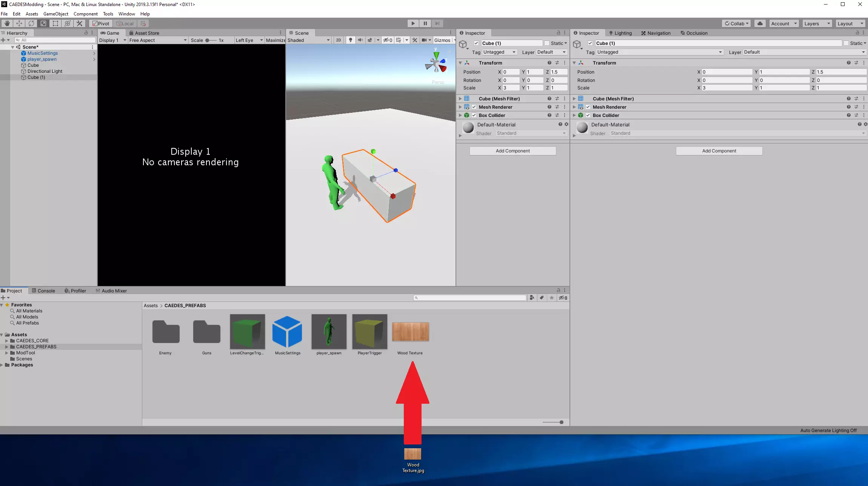868x486 pixels.
Task: Switch to the Console tab
Action: point(43,291)
